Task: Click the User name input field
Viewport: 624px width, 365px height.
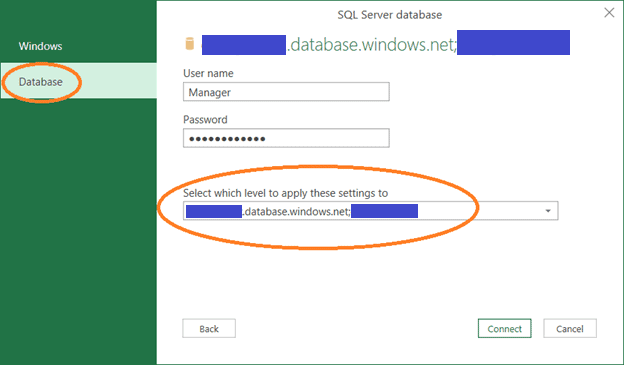Action: point(286,92)
